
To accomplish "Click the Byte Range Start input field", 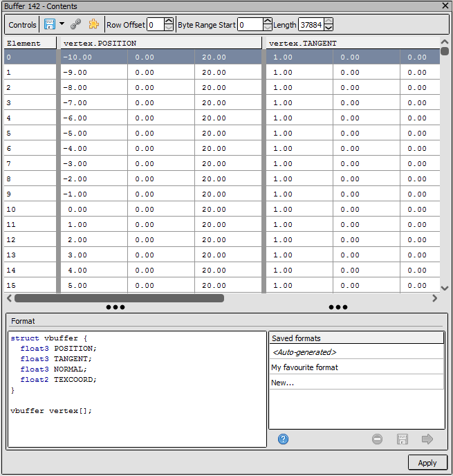I will 250,25.
